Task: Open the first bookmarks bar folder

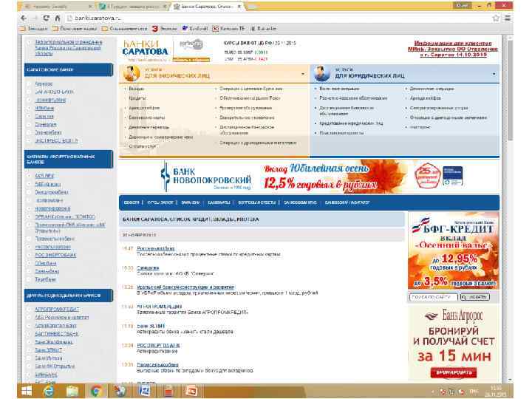Action: coord(34,29)
